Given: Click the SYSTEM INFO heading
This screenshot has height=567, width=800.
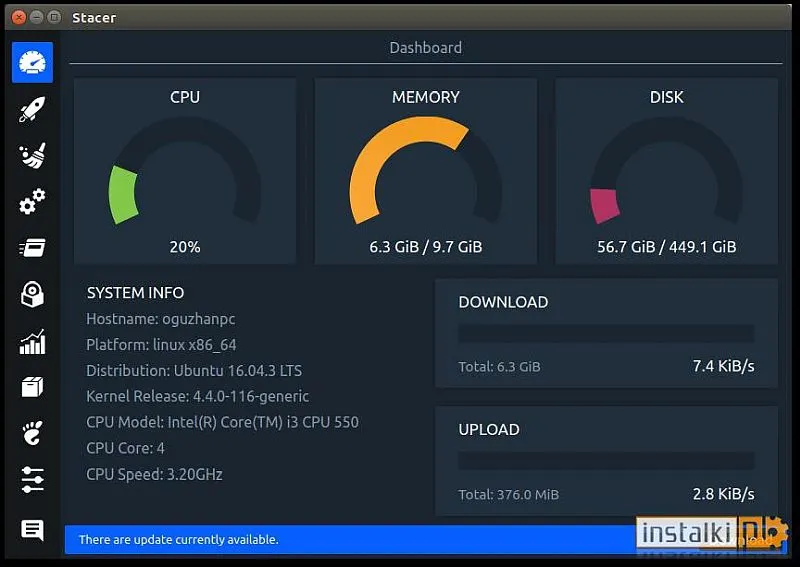Looking at the screenshot, I should point(135,293).
